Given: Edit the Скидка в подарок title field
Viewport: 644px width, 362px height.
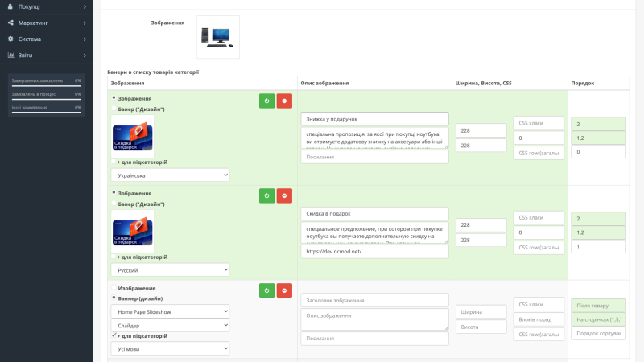Looking at the screenshot, I should coord(374,213).
